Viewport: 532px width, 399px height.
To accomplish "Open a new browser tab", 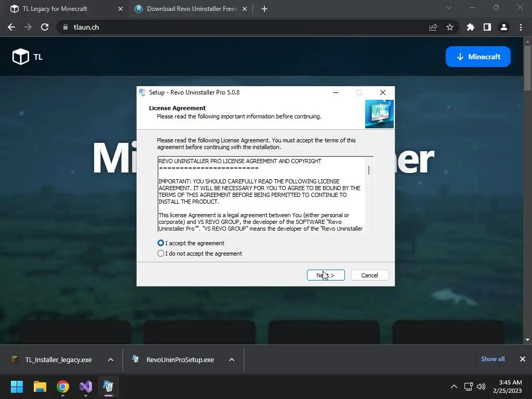I will pyautogui.click(x=264, y=9).
